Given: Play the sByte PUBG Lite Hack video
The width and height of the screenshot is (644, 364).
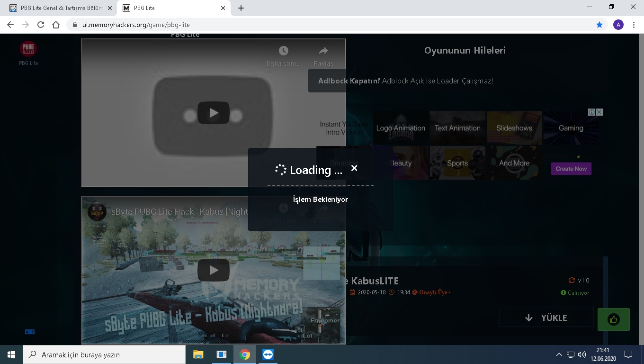Looking at the screenshot, I should click(214, 270).
